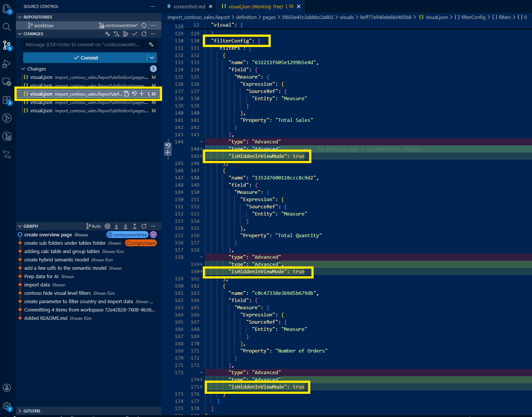Click the origin/main branch badge

pos(141,243)
